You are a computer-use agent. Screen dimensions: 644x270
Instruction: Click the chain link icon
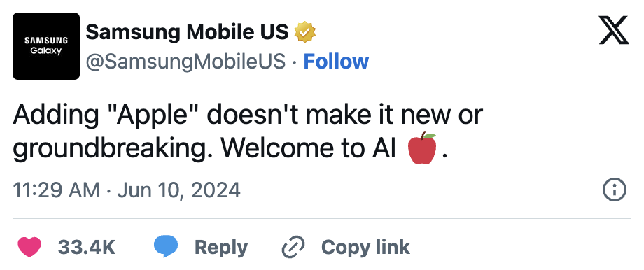tap(293, 247)
